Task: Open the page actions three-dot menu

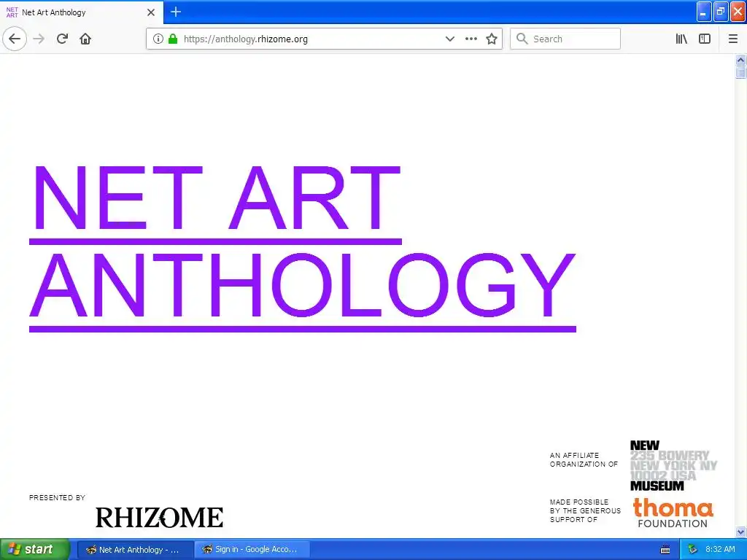Action: point(471,39)
